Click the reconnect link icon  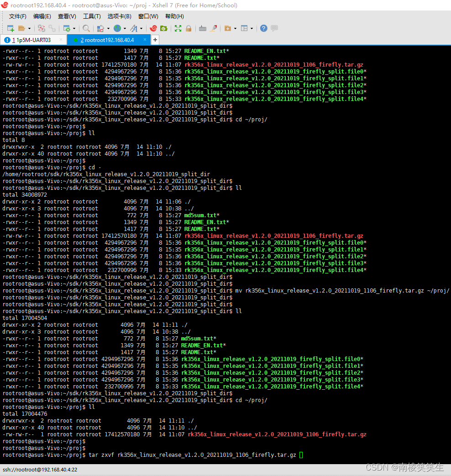52,29
